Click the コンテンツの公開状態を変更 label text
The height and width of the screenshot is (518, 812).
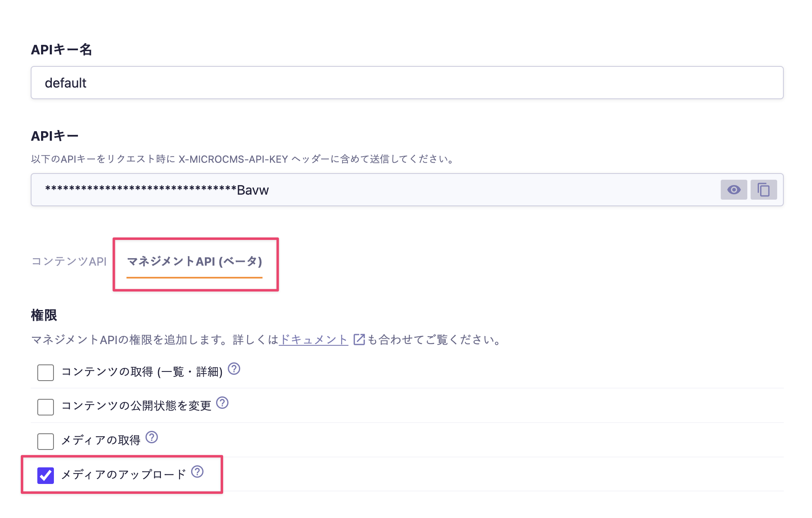[x=136, y=406]
